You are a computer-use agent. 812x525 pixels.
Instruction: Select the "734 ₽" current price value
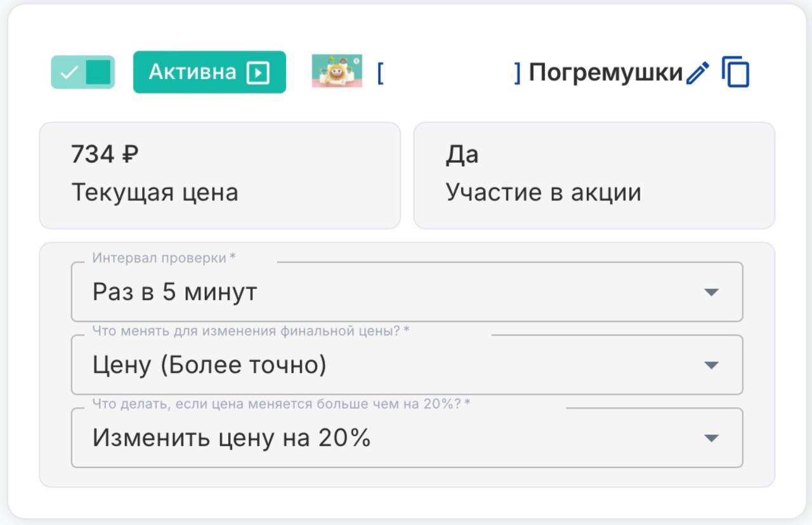pos(105,154)
